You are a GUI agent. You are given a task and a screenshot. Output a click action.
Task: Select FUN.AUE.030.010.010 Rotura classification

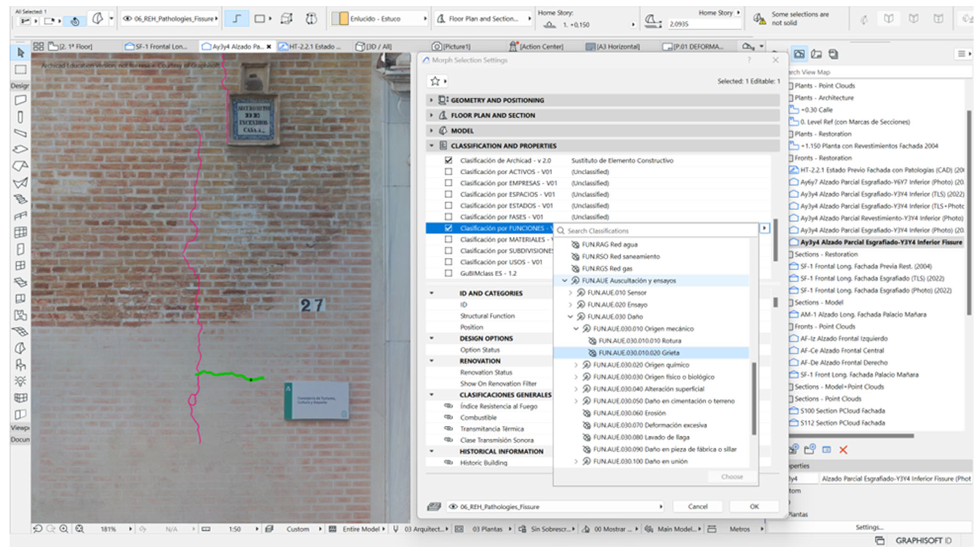tap(640, 341)
